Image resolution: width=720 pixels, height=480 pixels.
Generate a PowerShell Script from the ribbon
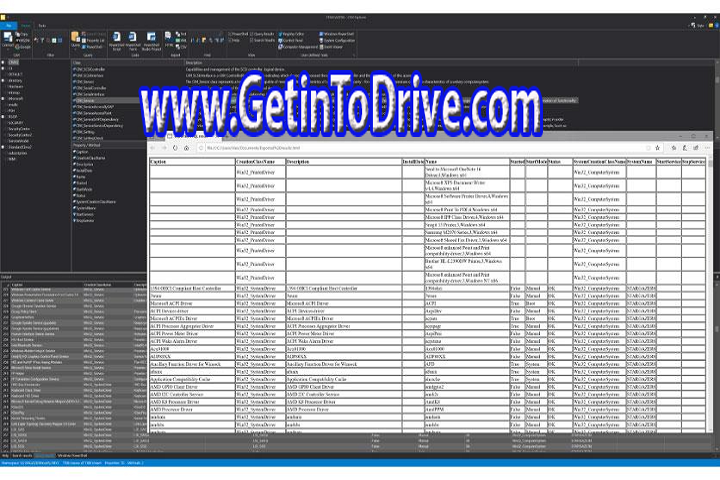click(116, 41)
